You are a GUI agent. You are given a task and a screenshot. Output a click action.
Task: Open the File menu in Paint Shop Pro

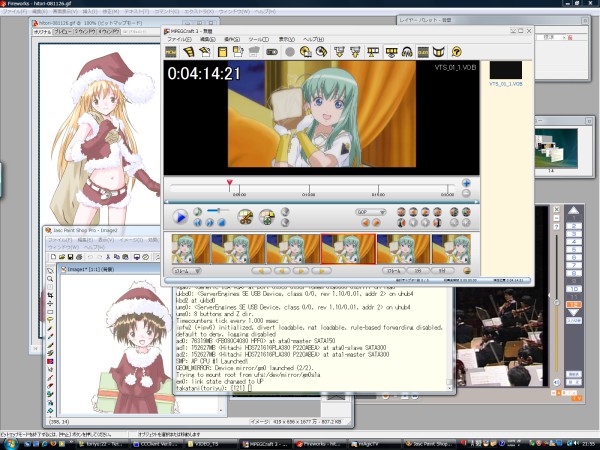pyautogui.click(x=59, y=240)
